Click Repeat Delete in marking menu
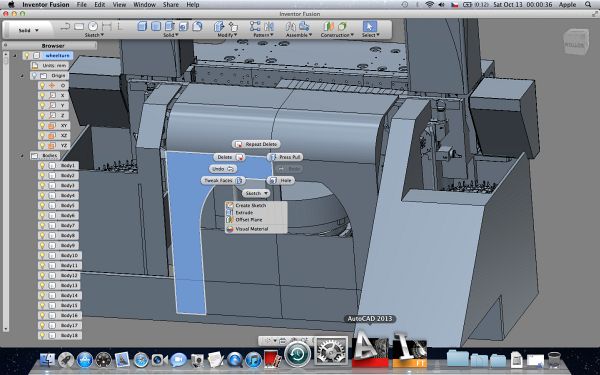 tap(256, 144)
